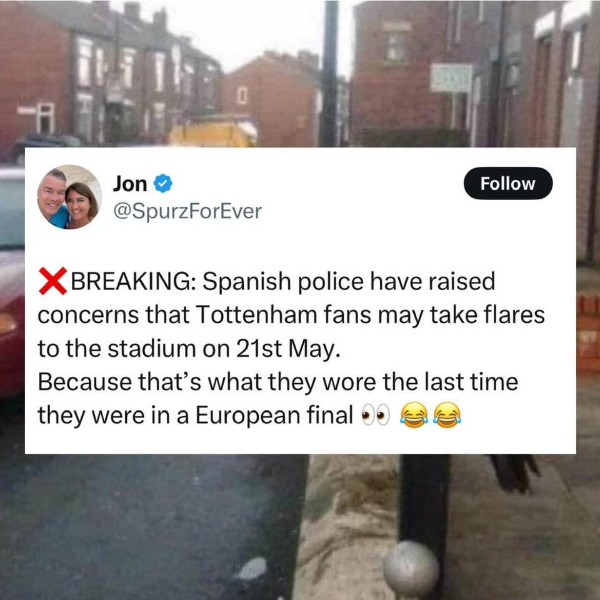Viewport: 600px width, 600px height.
Task: Click the white street sign on the brick wall
Action: (x=451, y=78)
